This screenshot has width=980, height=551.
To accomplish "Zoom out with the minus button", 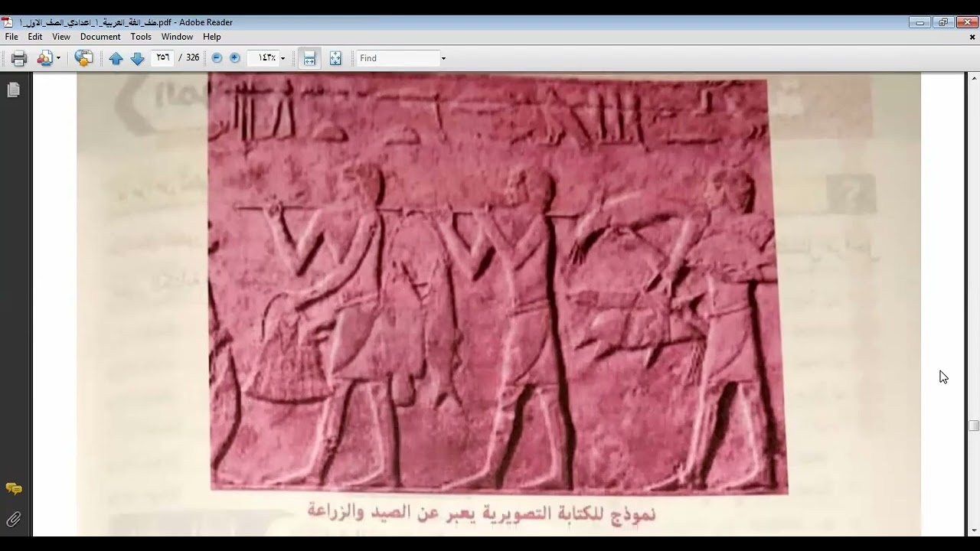I will pos(217,58).
